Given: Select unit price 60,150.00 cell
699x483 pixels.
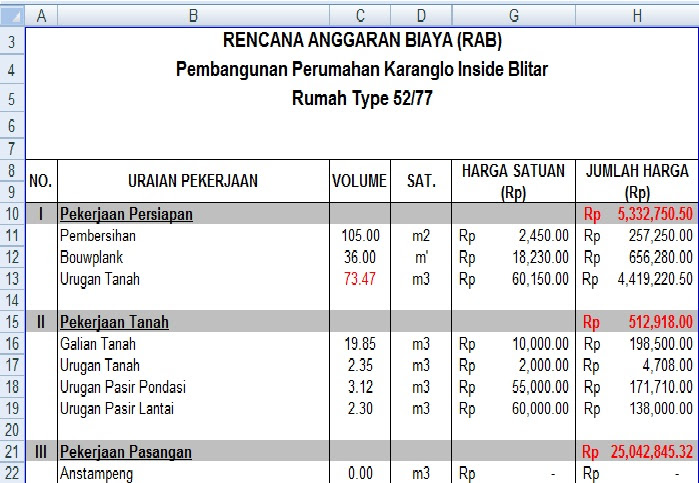Looking at the screenshot, I should coord(514,279).
